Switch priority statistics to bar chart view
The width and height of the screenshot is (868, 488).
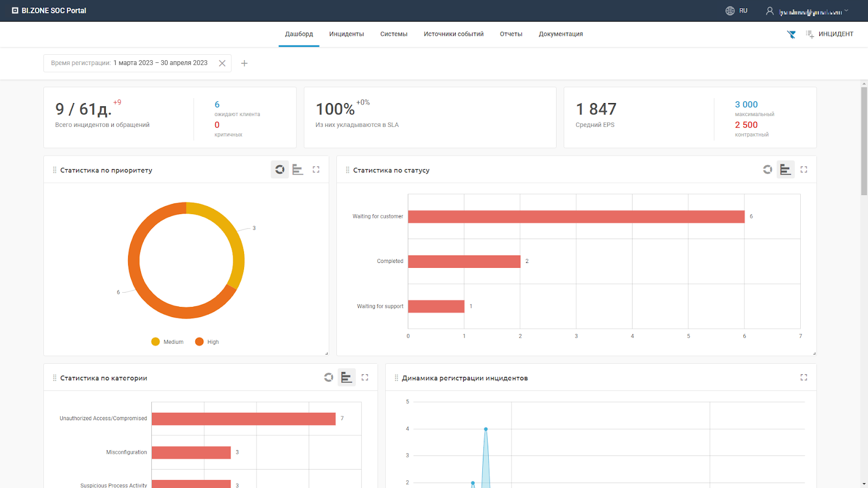coord(297,170)
